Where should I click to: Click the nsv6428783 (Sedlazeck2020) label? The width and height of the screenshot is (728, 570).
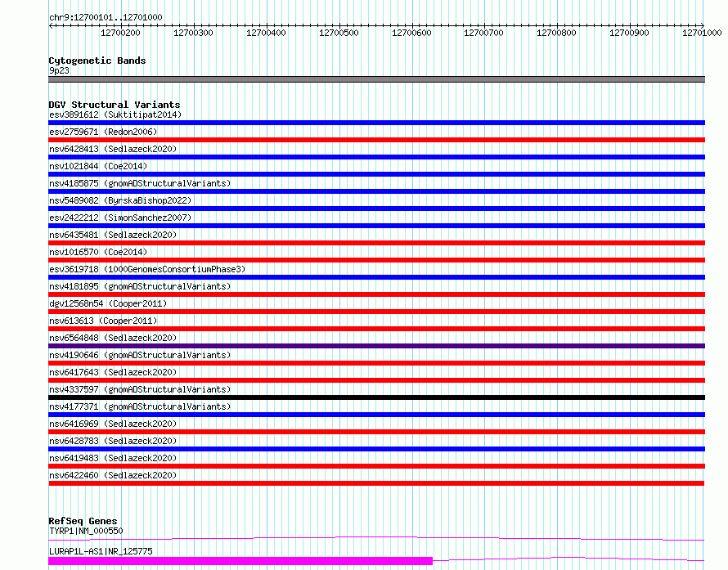[x=113, y=441]
